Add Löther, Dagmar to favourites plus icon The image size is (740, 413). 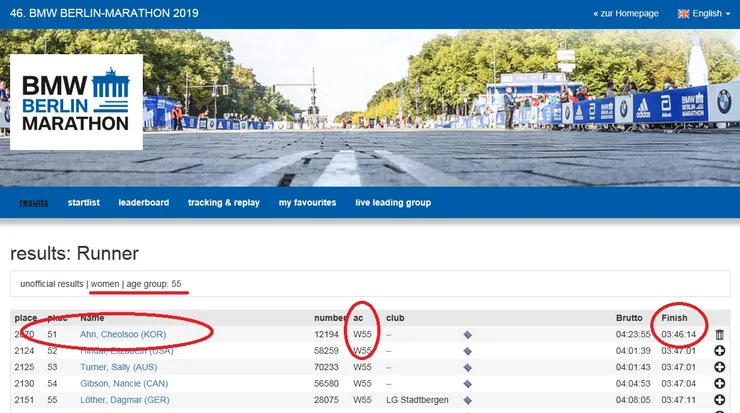coord(719,400)
